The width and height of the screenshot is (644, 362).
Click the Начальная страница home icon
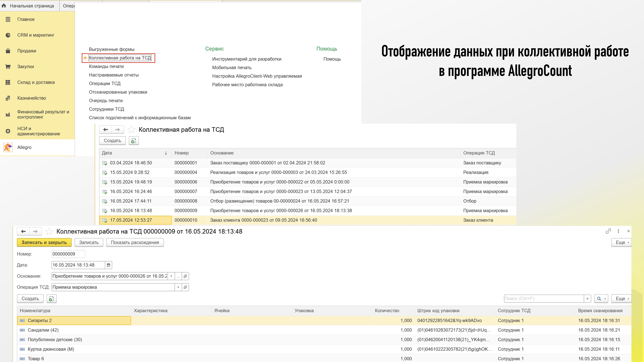4,6
